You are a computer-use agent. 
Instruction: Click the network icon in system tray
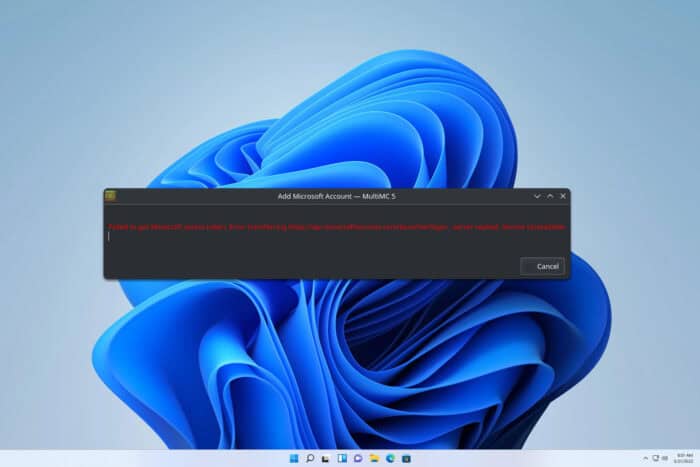656,459
